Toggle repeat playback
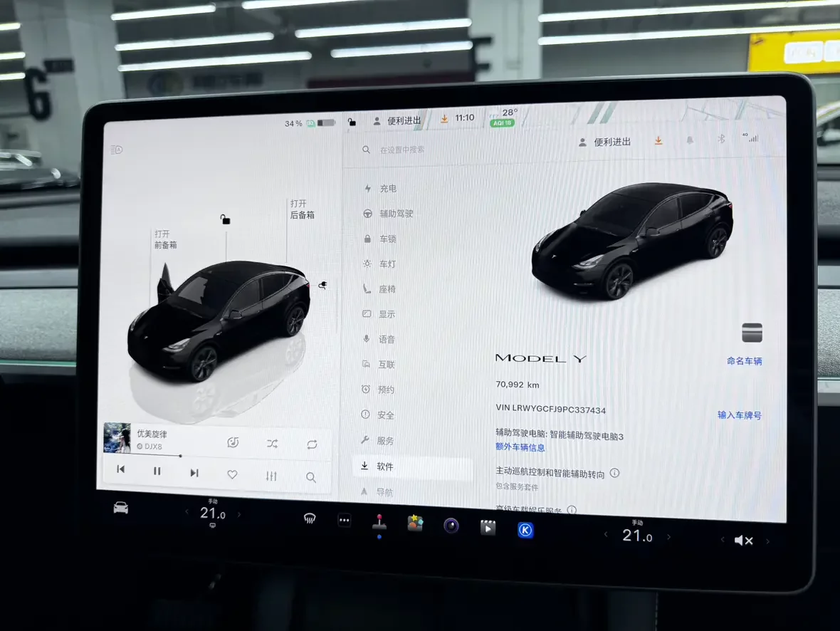Image resolution: width=840 pixels, height=631 pixels. tap(312, 444)
